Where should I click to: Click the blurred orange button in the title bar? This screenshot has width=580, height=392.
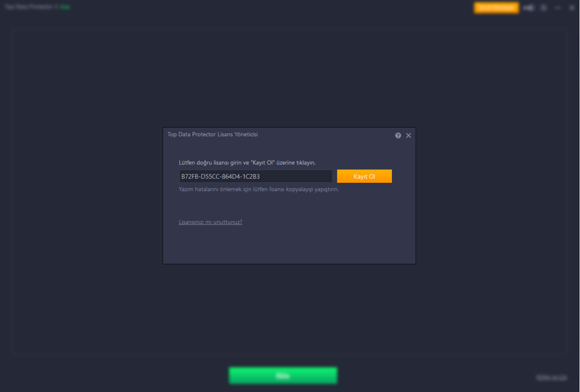click(x=496, y=8)
